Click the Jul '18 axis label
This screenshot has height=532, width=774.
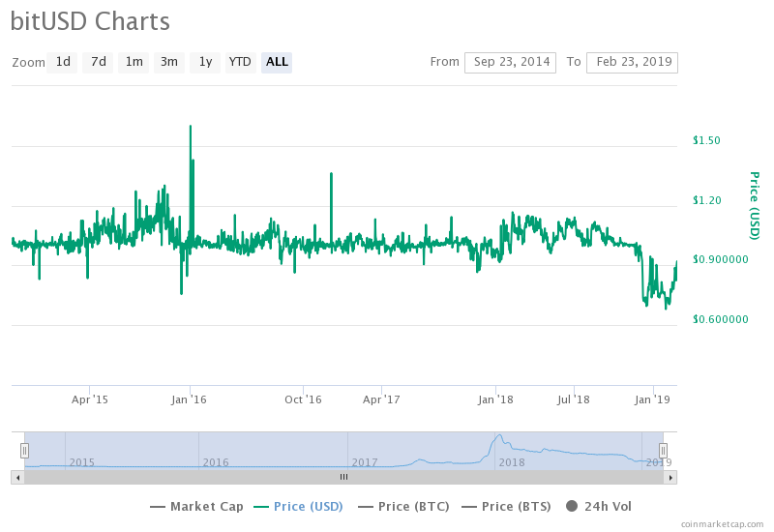574,399
